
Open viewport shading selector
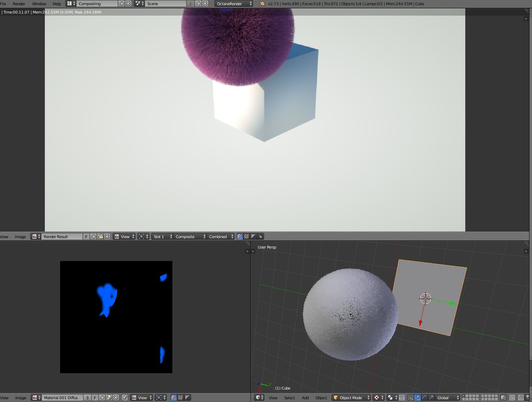pos(378,397)
